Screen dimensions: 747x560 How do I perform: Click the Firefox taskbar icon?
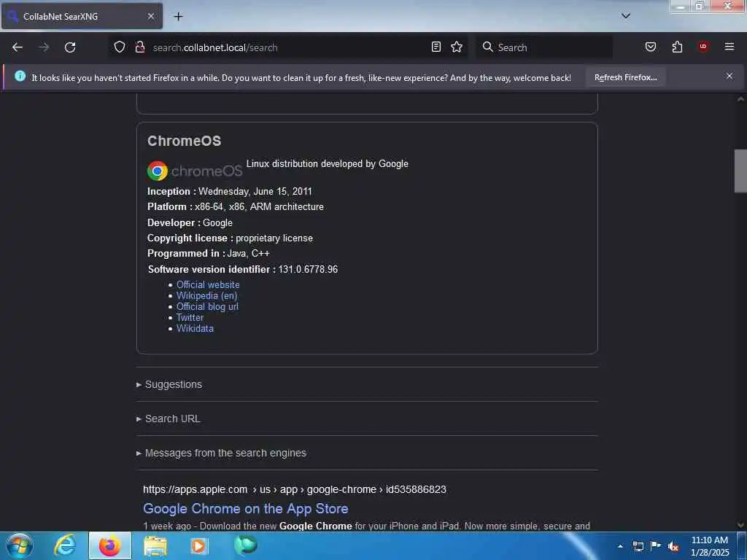(110, 545)
